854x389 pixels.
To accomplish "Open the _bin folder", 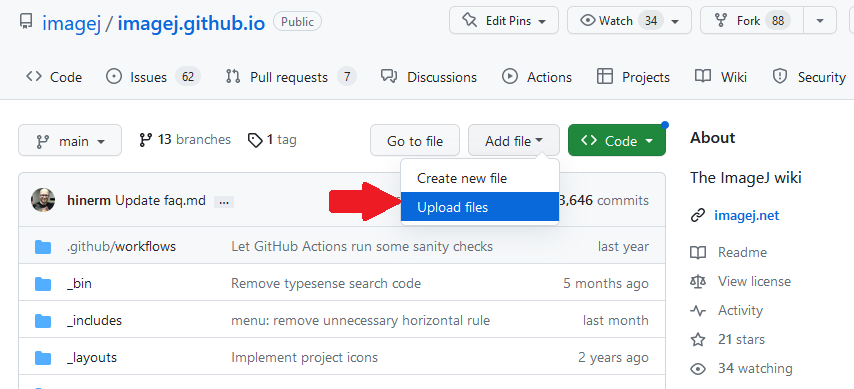I will pos(79,283).
